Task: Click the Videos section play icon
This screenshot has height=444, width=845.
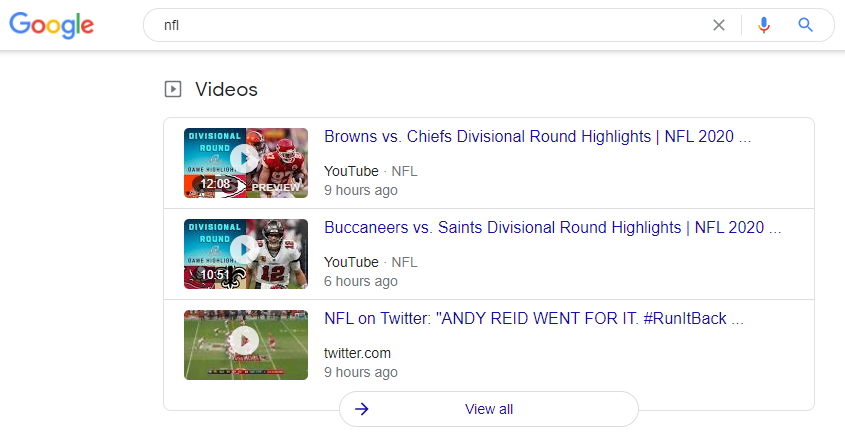Action: tap(173, 89)
